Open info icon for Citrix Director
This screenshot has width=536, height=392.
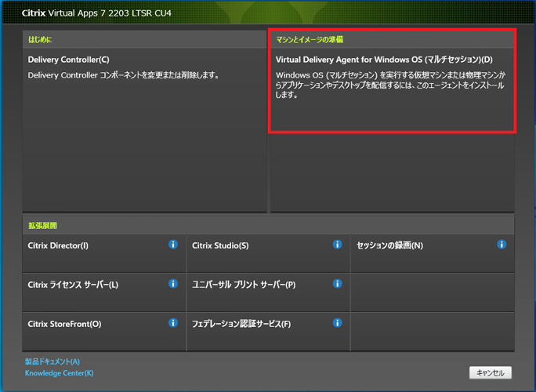tap(173, 245)
